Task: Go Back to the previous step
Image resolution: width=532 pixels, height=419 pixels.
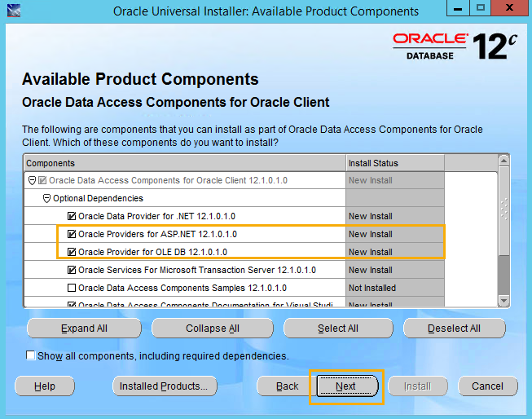Action: click(x=287, y=386)
